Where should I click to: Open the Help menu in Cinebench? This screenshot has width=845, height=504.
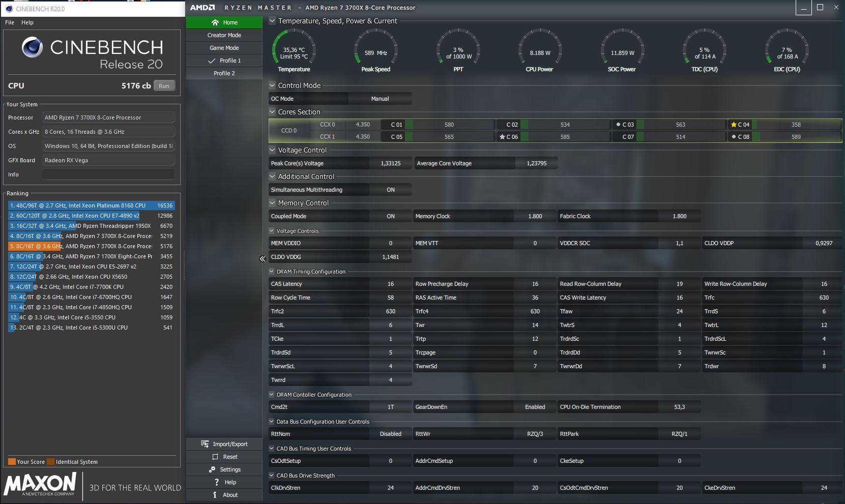click(x=27, y=22)
